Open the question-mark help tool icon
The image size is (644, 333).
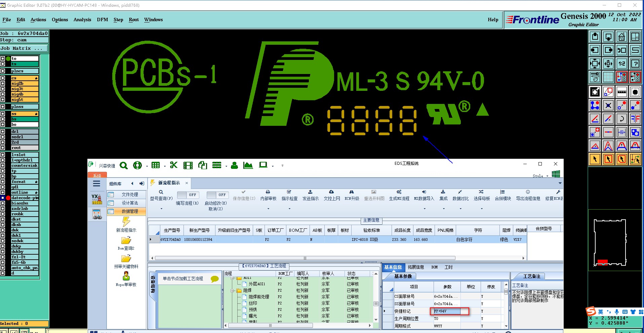coord(635,64)
